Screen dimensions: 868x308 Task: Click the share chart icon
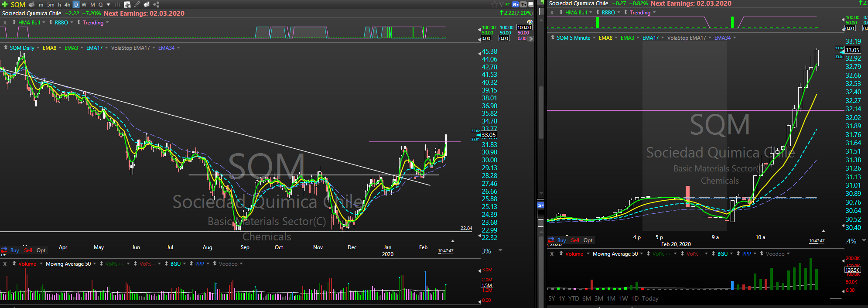point(156,4)
